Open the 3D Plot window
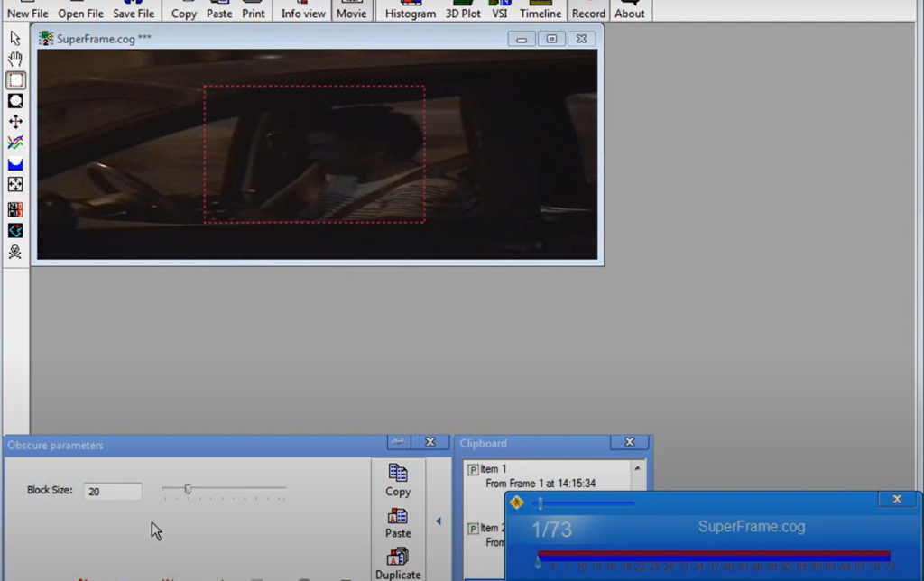 (x=463, y=9)
